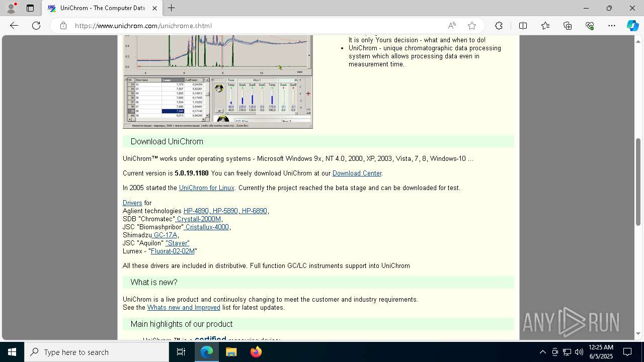Open the Download Center link
This screenshot has width=644, height=362.
[x=357, y=173]
